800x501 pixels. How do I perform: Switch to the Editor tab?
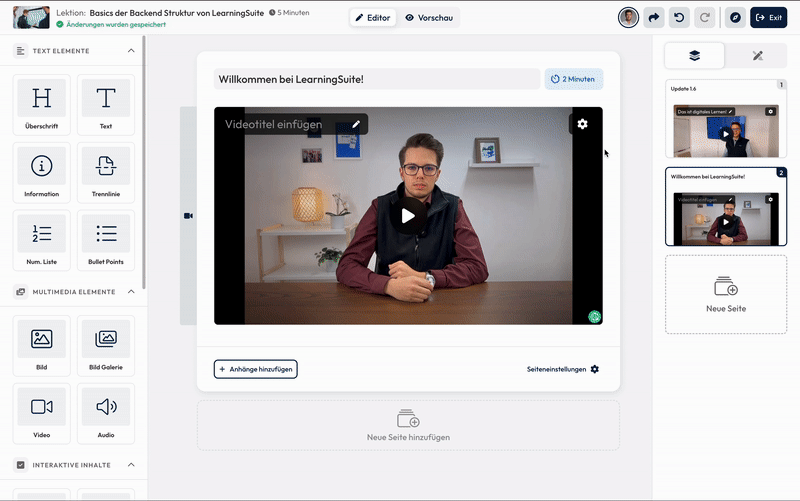click(372, 17)
